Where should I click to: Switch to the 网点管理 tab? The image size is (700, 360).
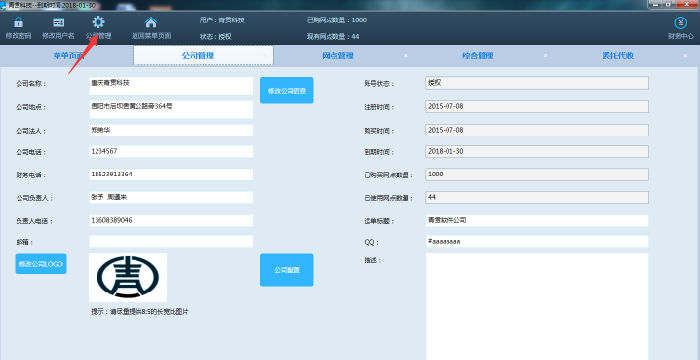pos(338,56)
